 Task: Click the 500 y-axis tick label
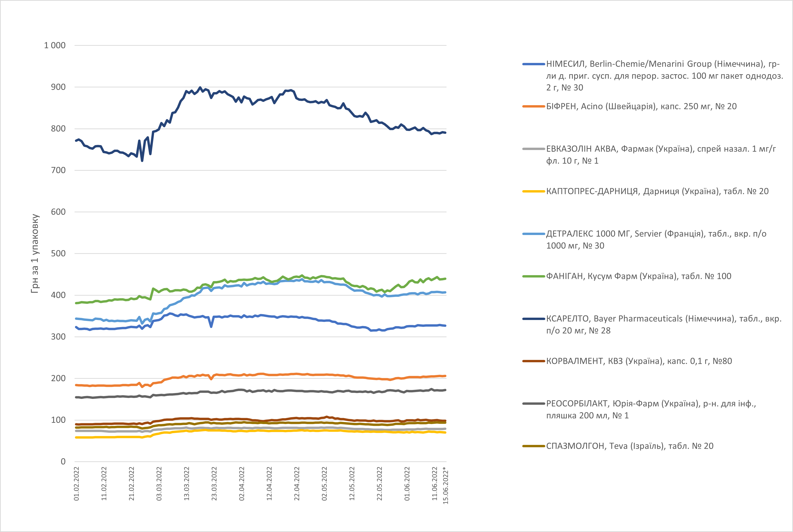pos(58,254)
